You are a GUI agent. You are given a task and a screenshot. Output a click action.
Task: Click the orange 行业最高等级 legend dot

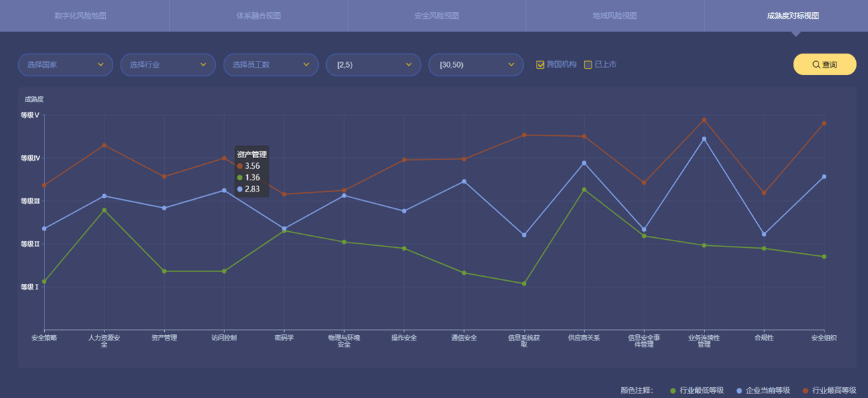(805, 391)
